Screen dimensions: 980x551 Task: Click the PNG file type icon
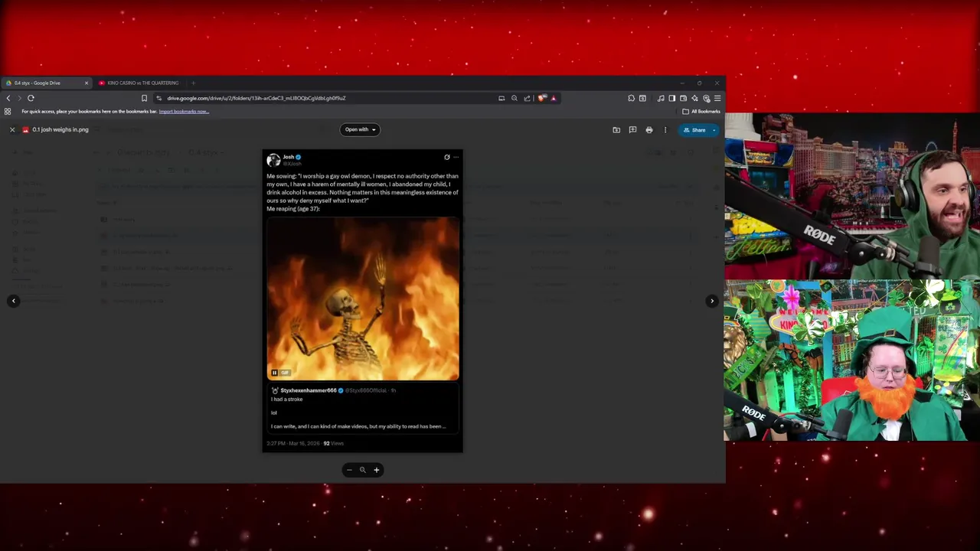25,130
